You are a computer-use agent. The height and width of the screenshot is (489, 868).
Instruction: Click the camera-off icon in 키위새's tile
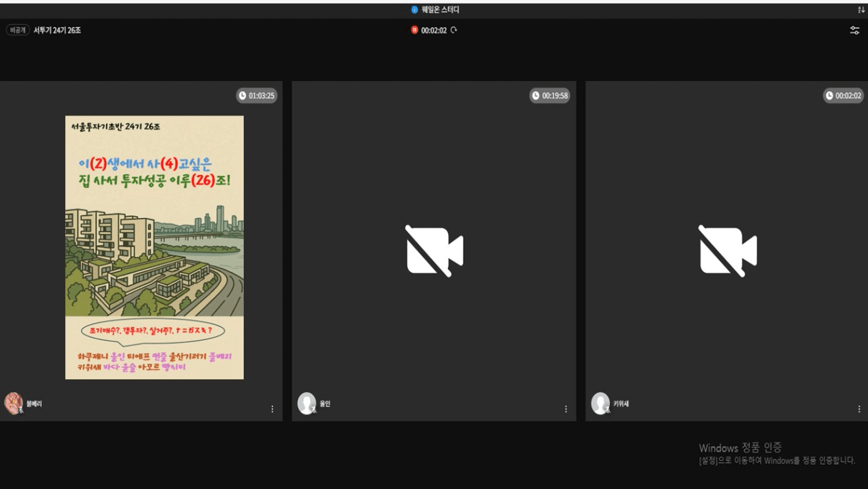728,251
